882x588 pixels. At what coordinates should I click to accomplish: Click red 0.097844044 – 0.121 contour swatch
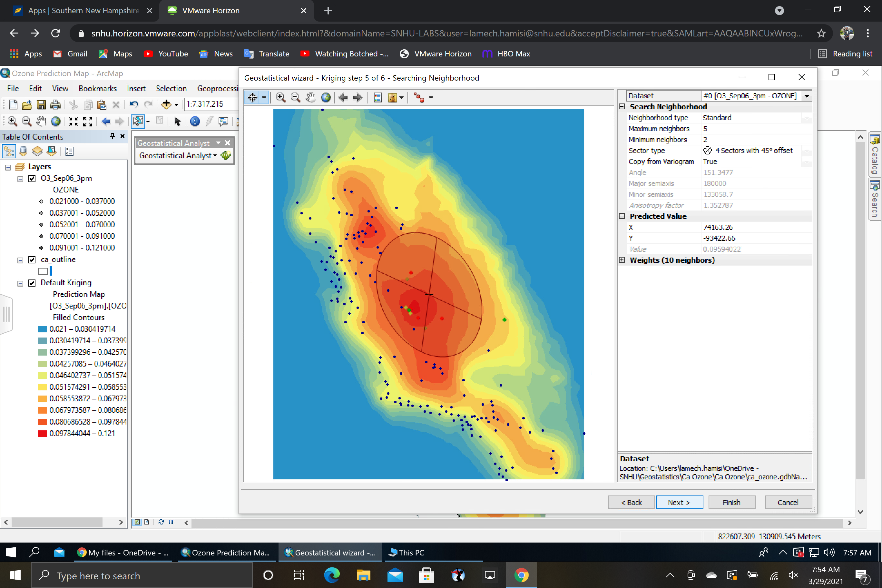(x=42, y=434)
